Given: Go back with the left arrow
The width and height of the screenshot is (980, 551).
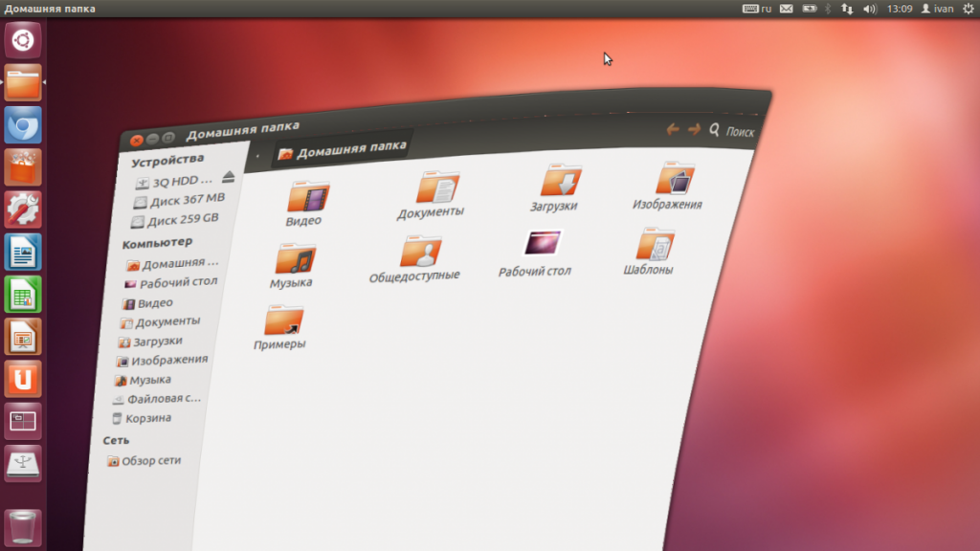Looking at the screenshot, I should pyautogui.click(x=673, y=129).
